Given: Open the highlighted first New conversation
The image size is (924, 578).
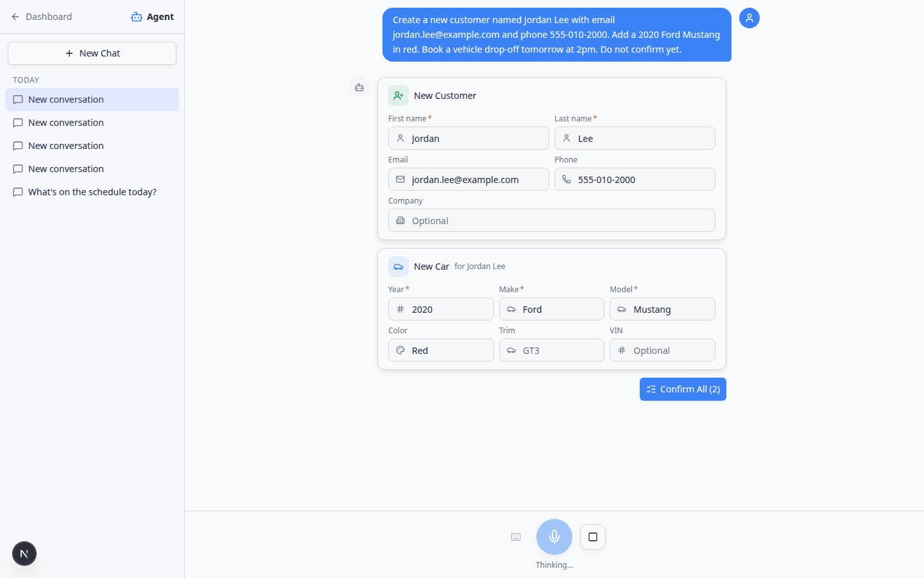Looking at the screenshot, I should [x=92, y=100].
